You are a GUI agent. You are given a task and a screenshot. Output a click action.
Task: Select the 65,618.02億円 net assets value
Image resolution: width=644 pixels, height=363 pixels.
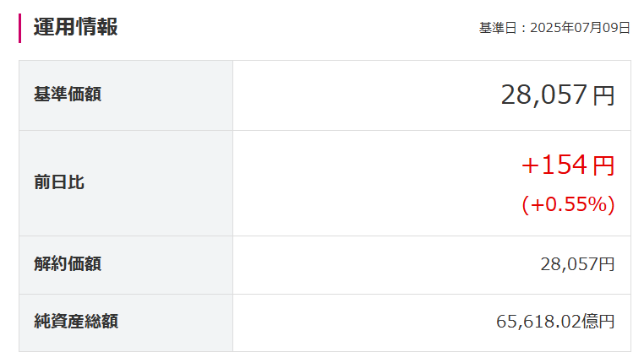(555, 322)
